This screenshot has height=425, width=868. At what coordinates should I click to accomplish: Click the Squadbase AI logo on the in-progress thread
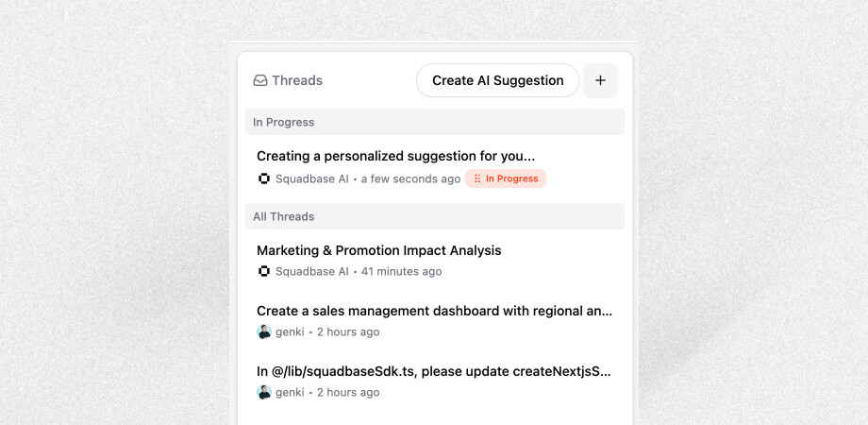[264, 178]
